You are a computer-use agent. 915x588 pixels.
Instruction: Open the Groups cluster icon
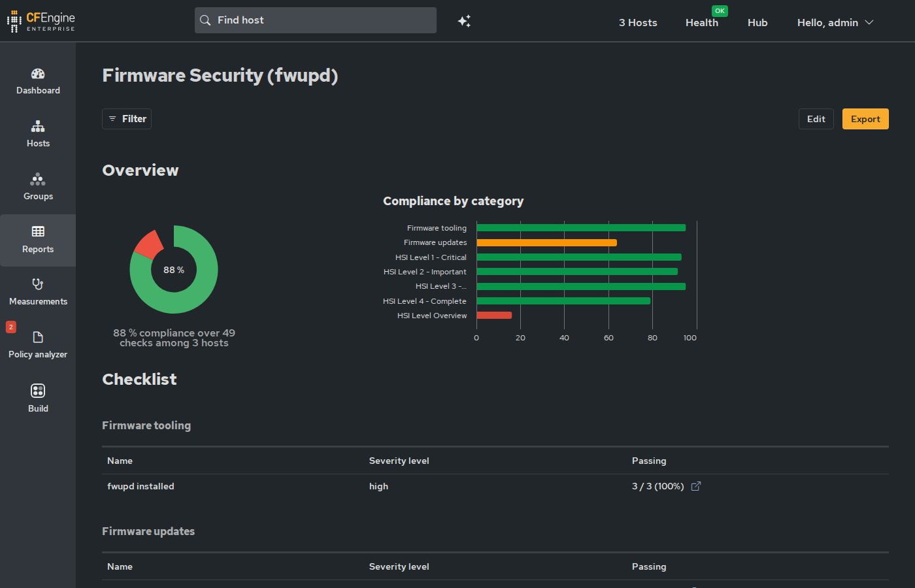pos(38,179)
